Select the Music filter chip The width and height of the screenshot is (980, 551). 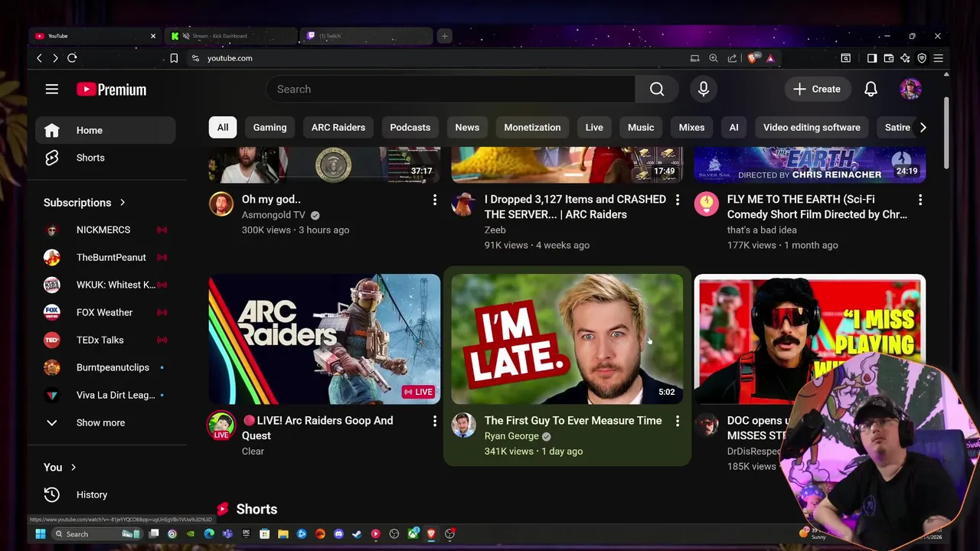click(x=641, y=127)
